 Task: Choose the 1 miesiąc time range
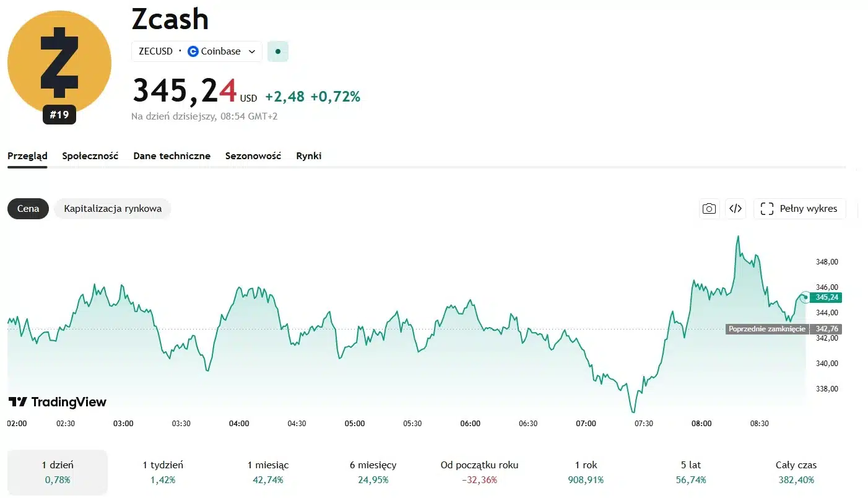[x=268, y=472]
